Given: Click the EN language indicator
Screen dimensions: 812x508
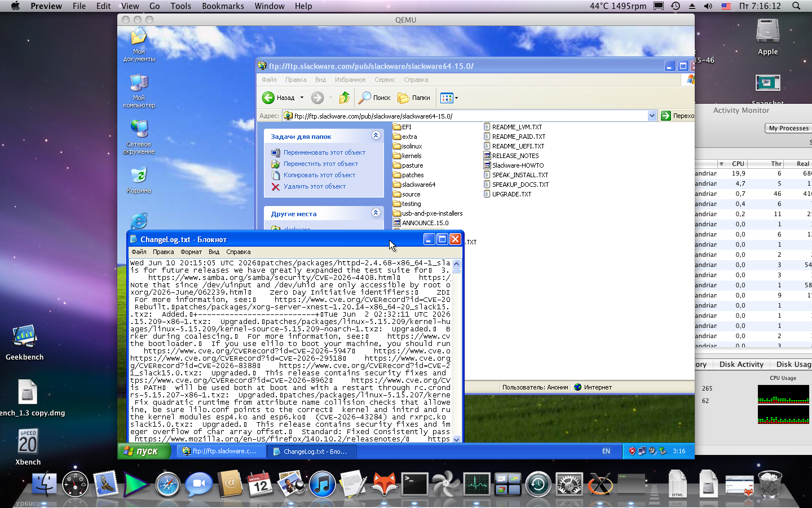Looking at the screenshot, I should point(606,451).
